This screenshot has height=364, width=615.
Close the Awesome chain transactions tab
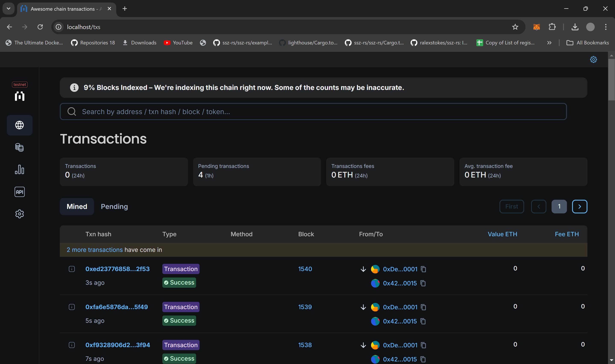pos(109,9)
